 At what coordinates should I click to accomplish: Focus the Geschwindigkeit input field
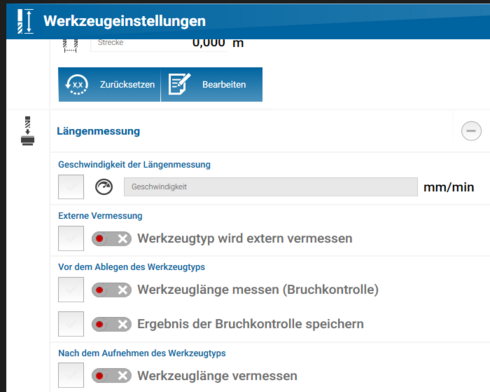pyautogui.click(x=271, y=187)
